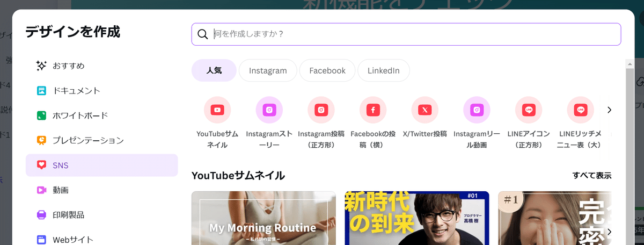Click the 動画 sidebar icon
This screenshot has width=644, height=245.
(x=41, y=190)
